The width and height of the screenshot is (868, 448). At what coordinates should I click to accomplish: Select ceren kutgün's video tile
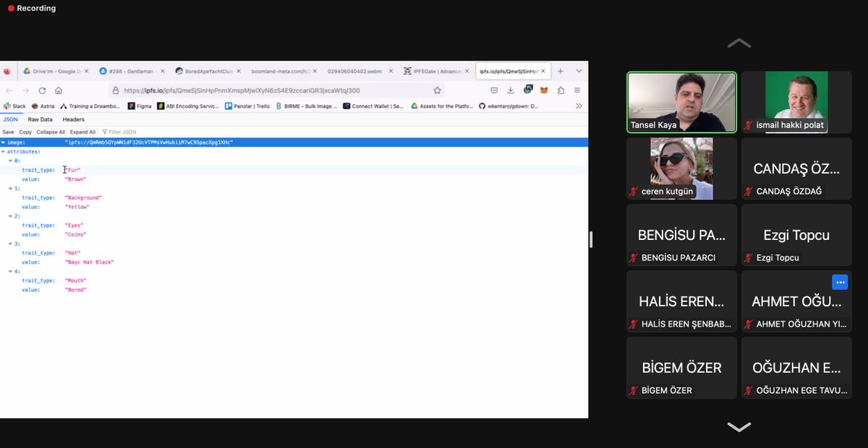(x=682, y=168)
